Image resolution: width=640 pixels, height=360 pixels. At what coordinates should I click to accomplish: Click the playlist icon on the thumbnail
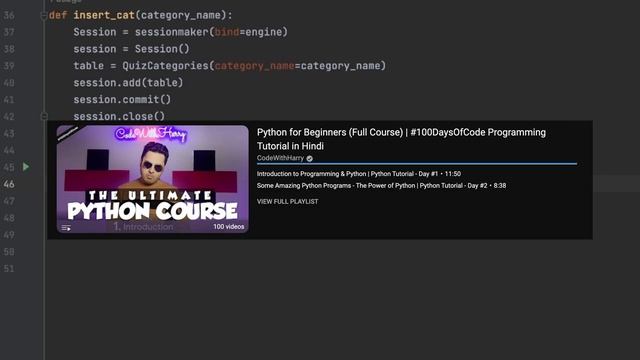click(x=66, y=228)
